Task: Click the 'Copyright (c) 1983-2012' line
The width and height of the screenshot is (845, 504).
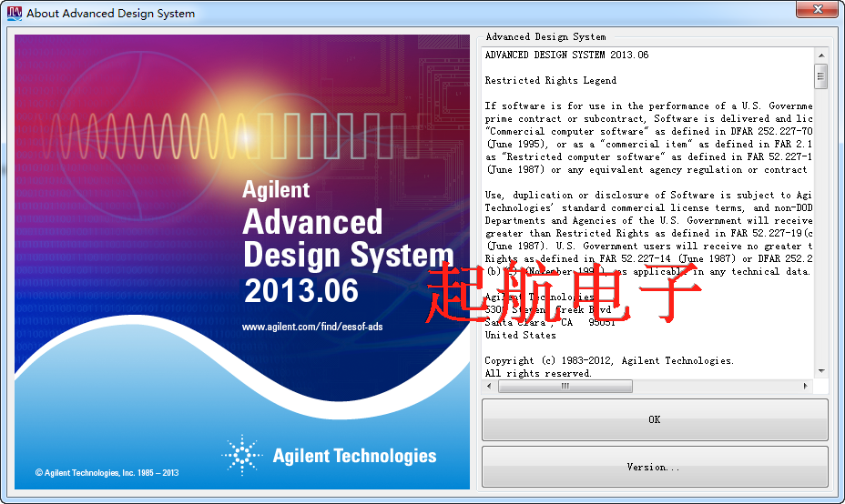Action: [x=609, y=361]
